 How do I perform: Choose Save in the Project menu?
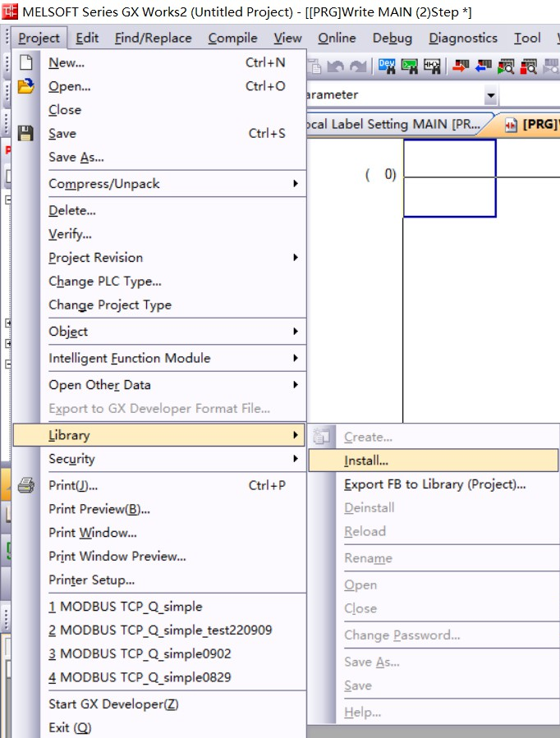[x=159, y=133]
